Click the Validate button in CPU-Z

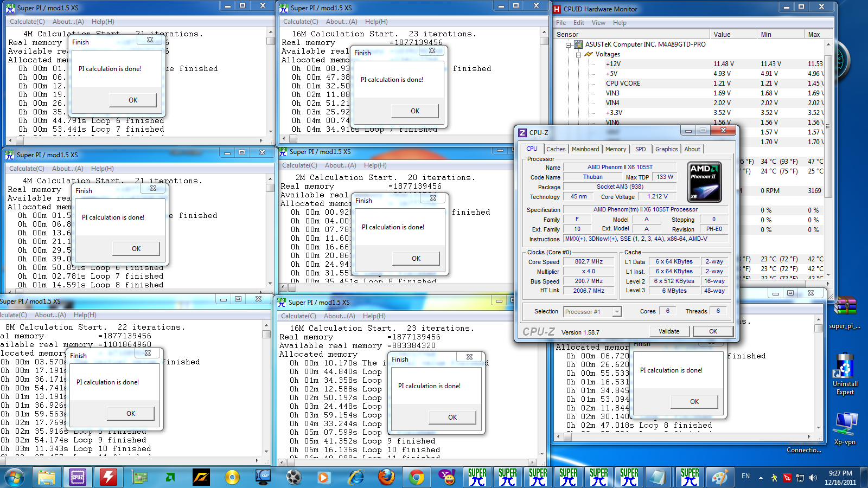click(669, 331)
